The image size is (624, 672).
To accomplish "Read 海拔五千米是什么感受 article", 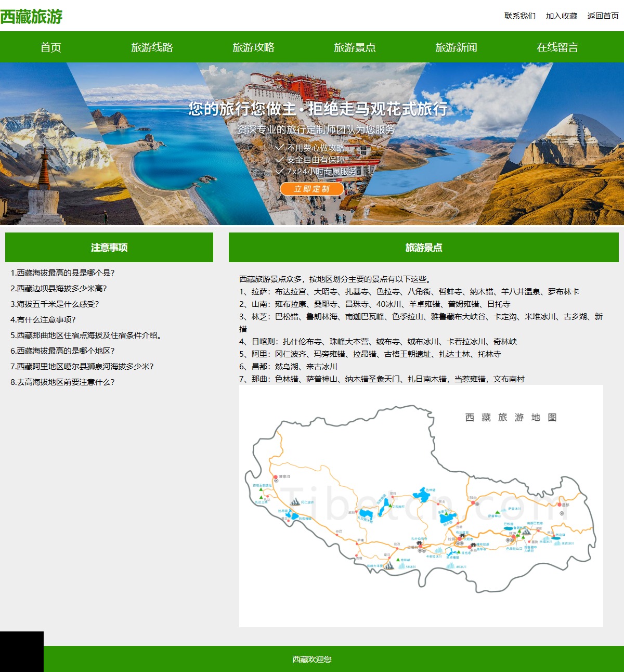I will coord(55,304).
